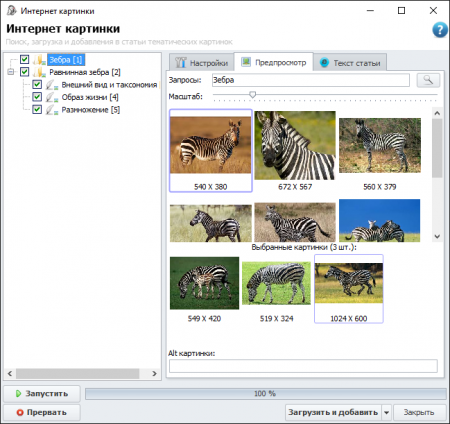Viewport: 450px width, 424px height.
Task: Click the blue help question mark icon
Action: point(440,30)
